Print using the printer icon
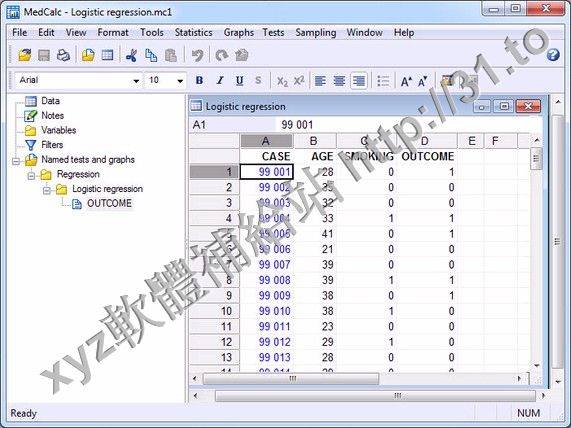Screen dimensions: 571x428 (x=63, y=55)
